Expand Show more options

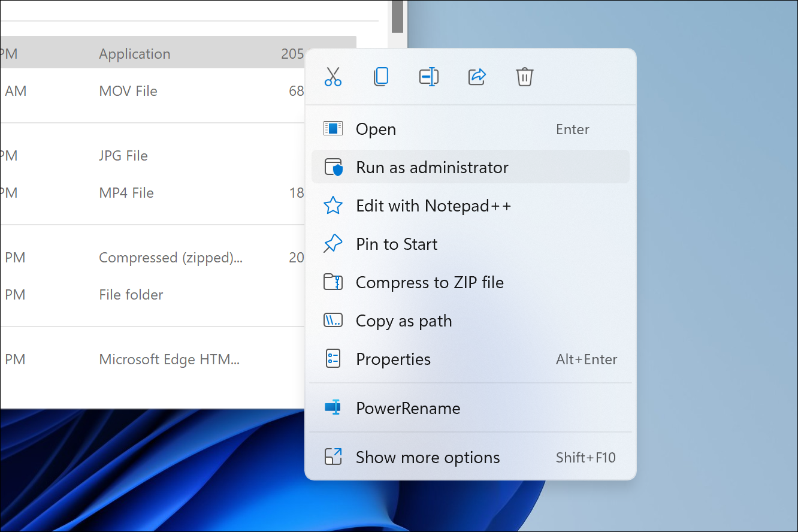[x=428, y=457]
